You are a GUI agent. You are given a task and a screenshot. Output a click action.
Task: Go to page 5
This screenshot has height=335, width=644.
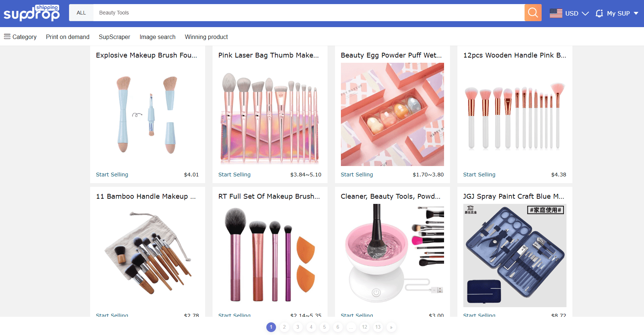coord(325,327)
